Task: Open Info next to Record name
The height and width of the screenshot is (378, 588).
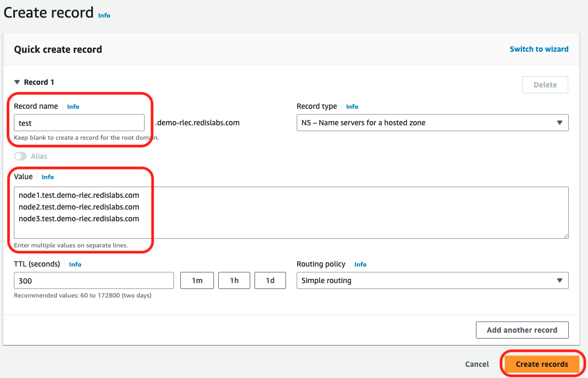Action: point(73,107)
